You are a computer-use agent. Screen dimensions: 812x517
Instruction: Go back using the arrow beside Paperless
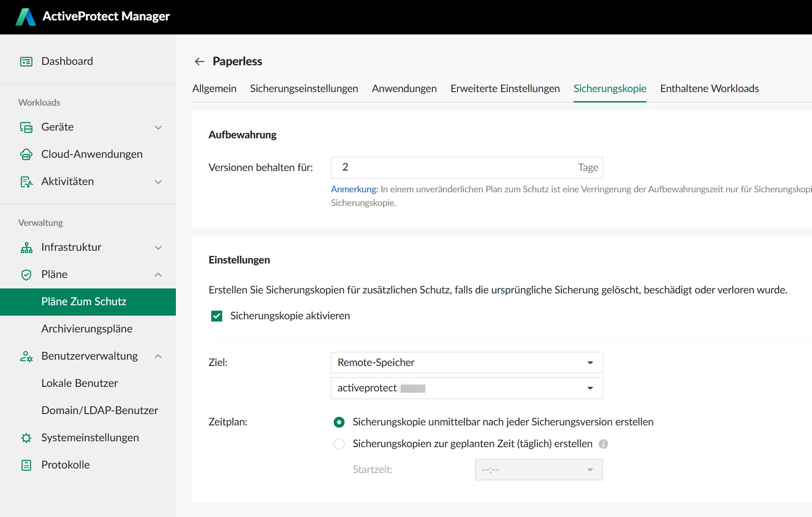(x=199, y=61)
